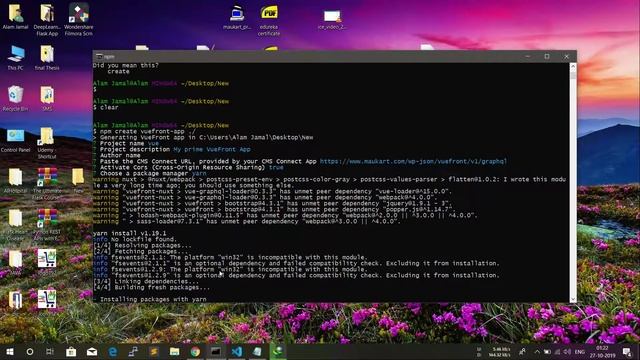Open the This PC desktop icon
The height and width of the screenshot is (360, 640).
(16, 58)
